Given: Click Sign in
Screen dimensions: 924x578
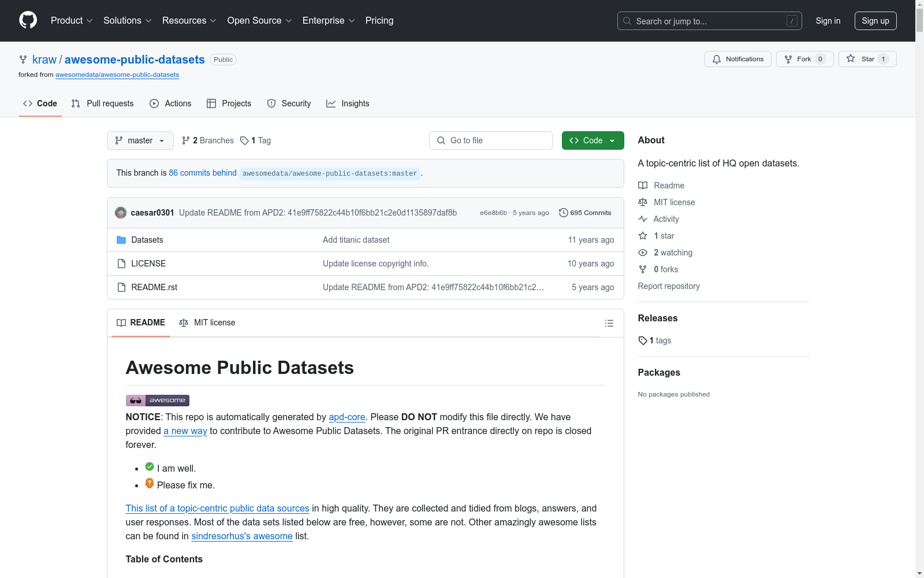Looking at the screenshot, I should tap(828, 21).
